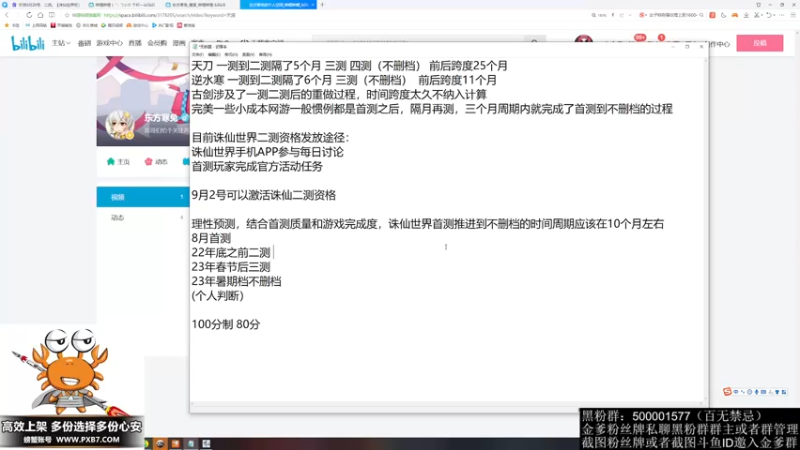Click the scissors screenshot icon

757,15
